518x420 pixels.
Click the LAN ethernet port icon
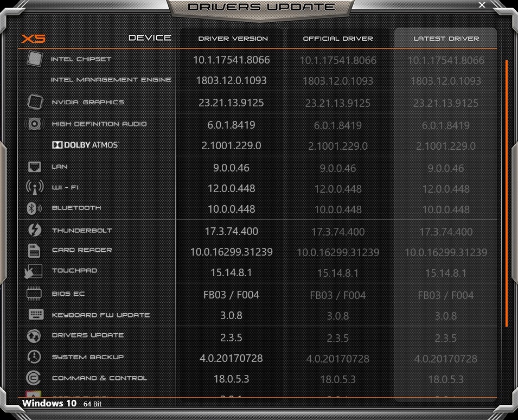point(35,167)
